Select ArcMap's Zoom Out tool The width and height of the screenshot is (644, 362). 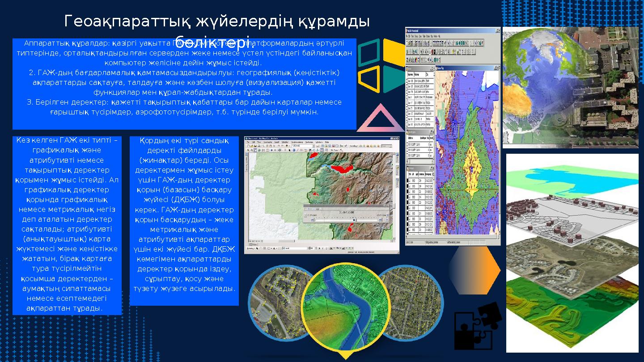pos(252,150)
